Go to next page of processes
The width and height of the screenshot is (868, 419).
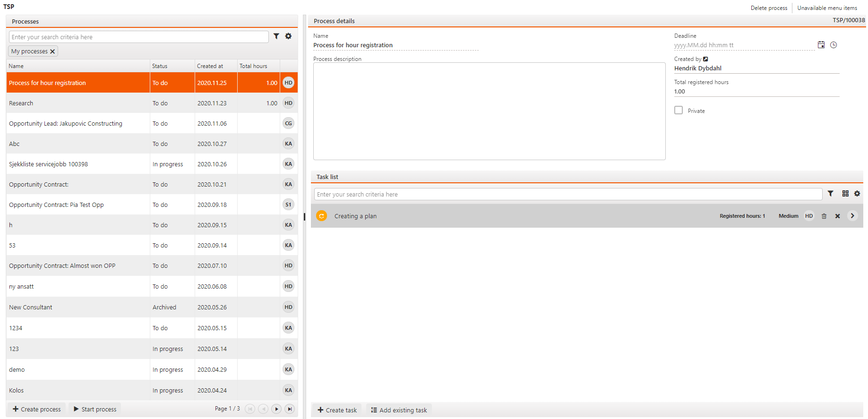(x=276, y=409)
